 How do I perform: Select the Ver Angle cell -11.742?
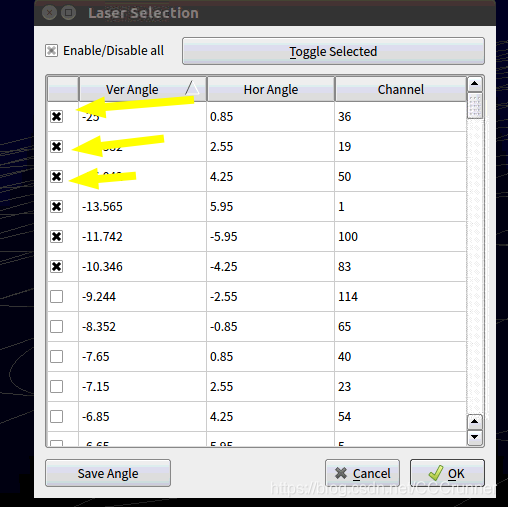(143, 237)
